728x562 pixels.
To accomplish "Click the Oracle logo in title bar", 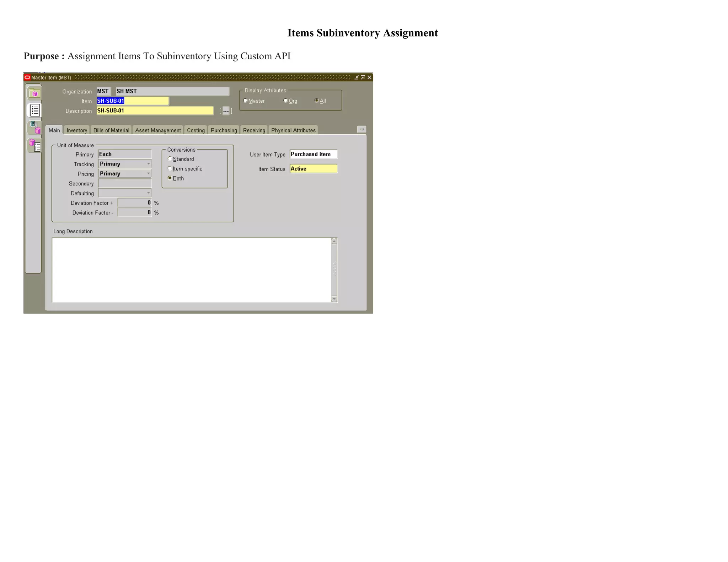I will point(27,77).
